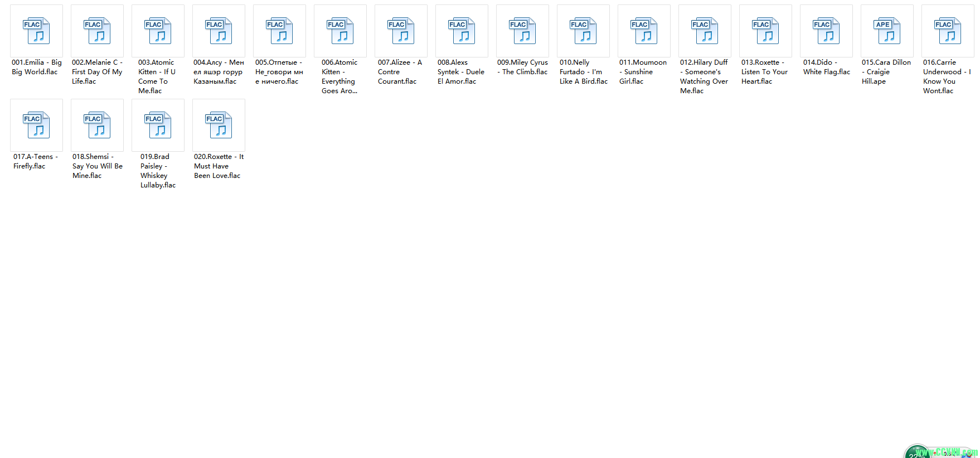Click the 009.Miley Cyrus The Climb icon
Screen dimensions: 980x458
pyautogui.click(x=522, y=31)
